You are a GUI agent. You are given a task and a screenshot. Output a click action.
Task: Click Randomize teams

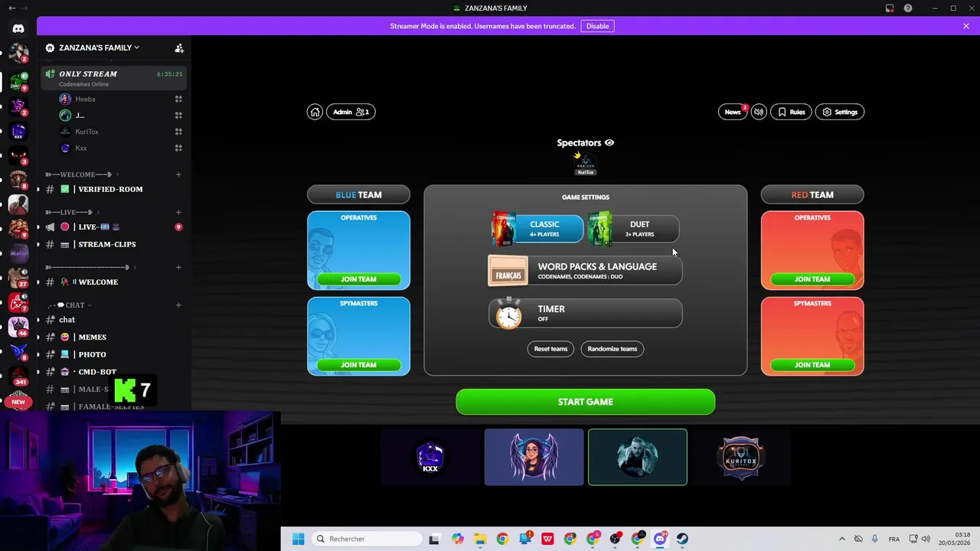(612, 349)
